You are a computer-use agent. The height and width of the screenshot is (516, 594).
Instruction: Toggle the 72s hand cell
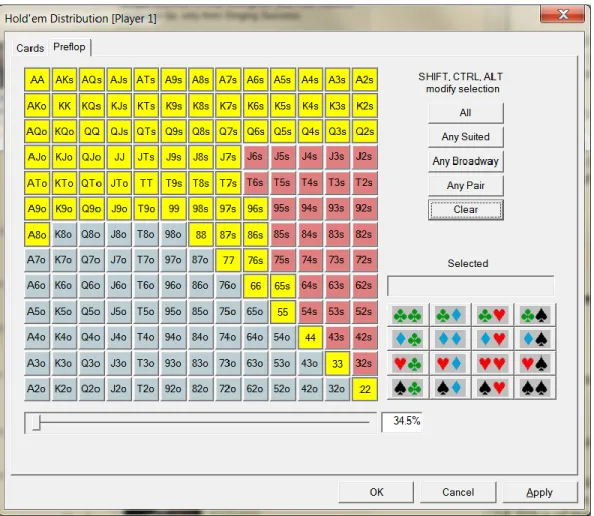364,260
